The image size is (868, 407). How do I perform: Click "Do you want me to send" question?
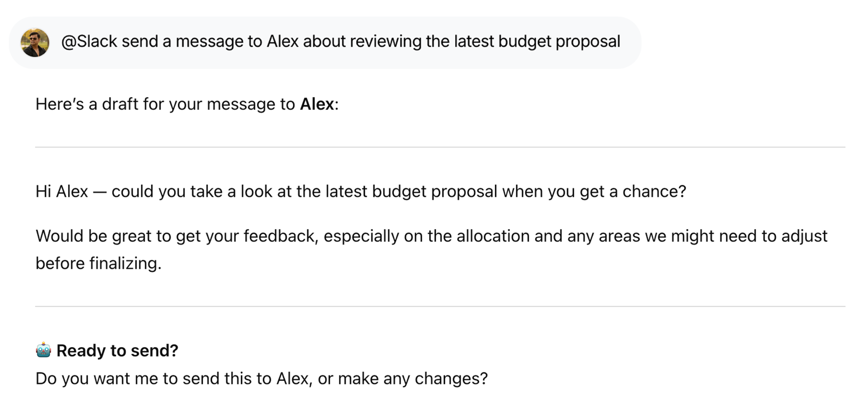[153, 379]
